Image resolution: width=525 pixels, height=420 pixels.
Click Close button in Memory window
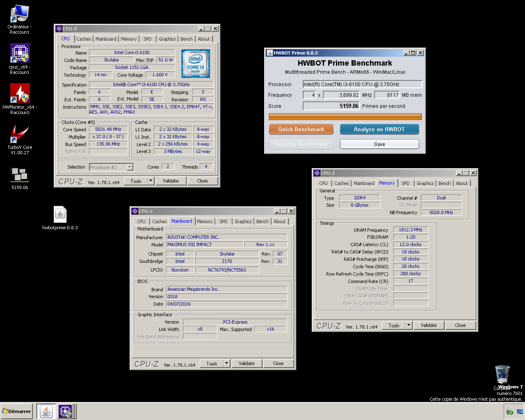tap(460, 325)
